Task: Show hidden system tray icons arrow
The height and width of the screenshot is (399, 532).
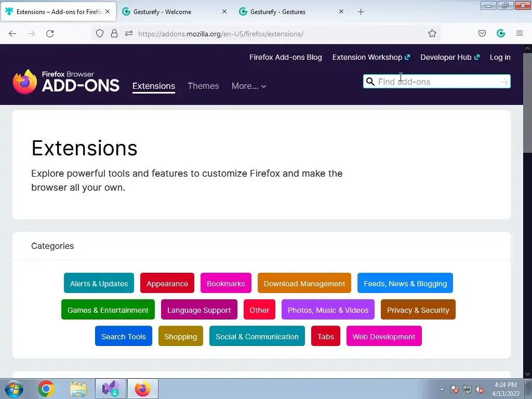Action: click(x=442, y=390)
